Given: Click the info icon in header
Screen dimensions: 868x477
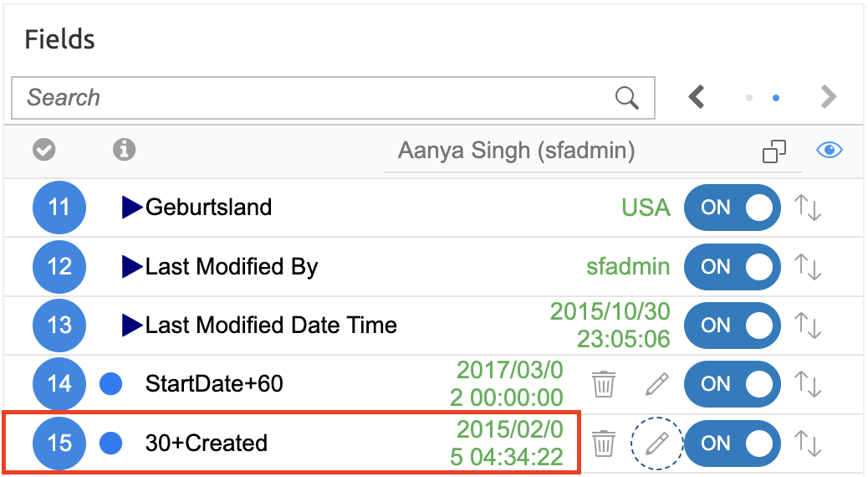Looking at the screenshot, I should tap(125, 150).
